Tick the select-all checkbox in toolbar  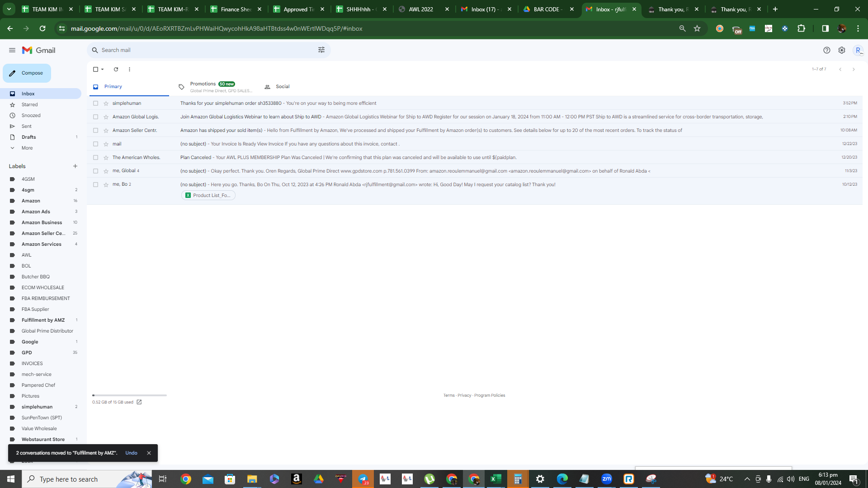tap(95, 69)
